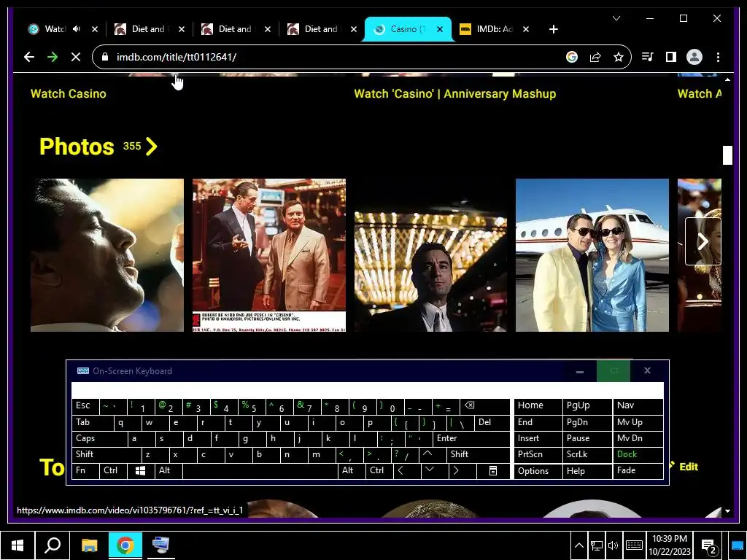The width and height of the screenshot is (747, 560).
Task: Toggle left Alt on On-Screen Keyboard
Action: click(169, 471)
